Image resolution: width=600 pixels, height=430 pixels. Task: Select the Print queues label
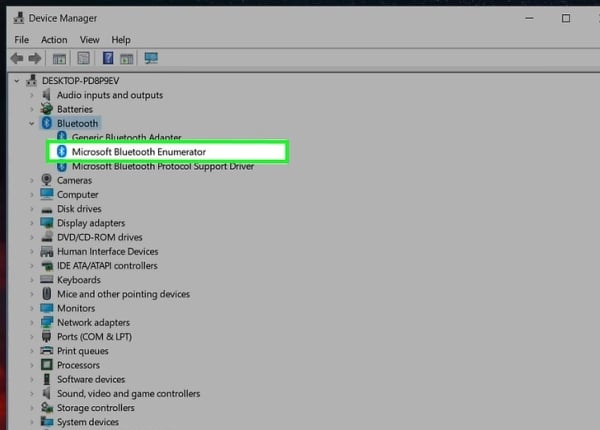[x=83, y=351]
